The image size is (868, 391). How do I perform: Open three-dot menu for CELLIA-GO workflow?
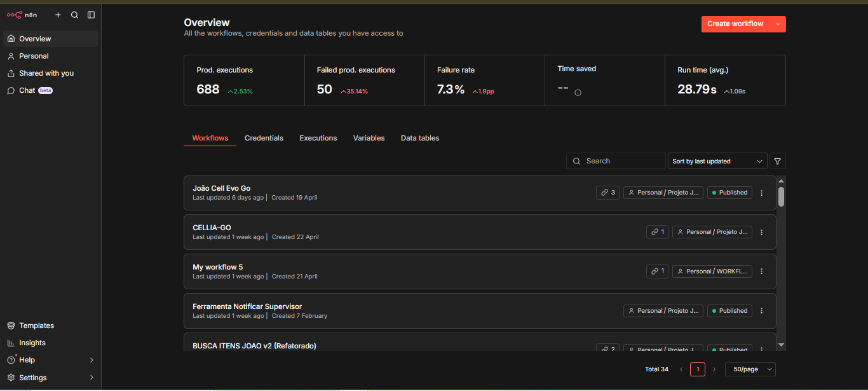click(x=761, y=232)
